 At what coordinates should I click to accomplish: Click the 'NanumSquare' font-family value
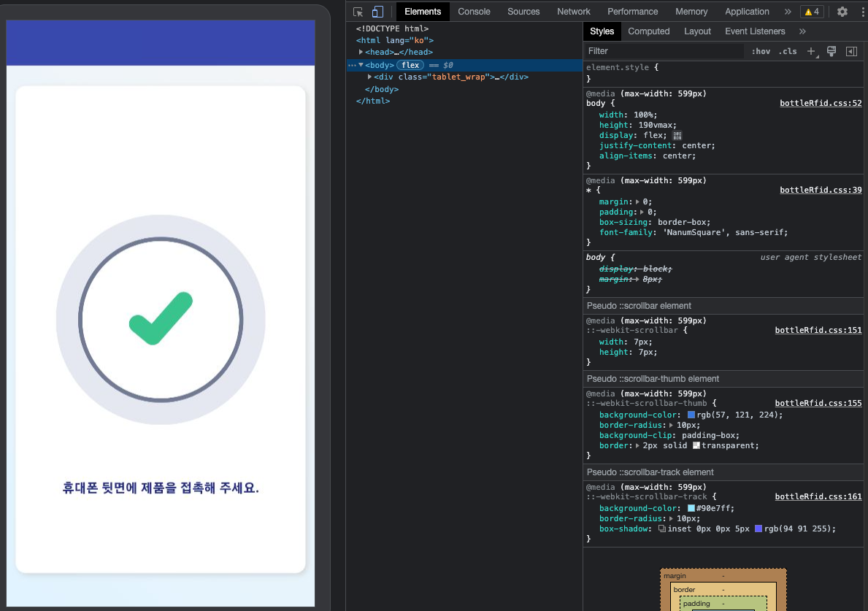(x=694, y=233)
